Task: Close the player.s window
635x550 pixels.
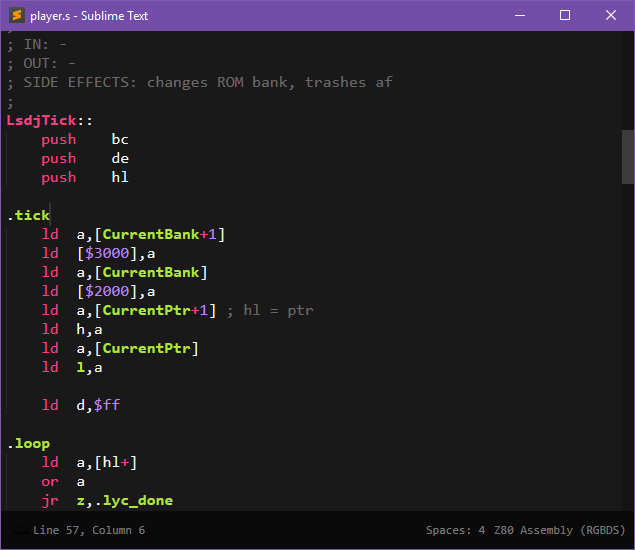Action: 611,15
